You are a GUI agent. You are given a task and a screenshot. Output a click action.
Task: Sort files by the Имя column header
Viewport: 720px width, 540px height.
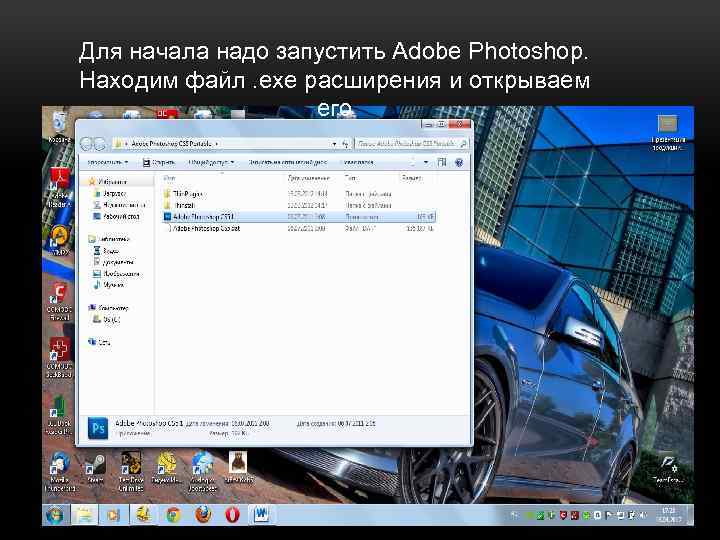tap(169, 177)
